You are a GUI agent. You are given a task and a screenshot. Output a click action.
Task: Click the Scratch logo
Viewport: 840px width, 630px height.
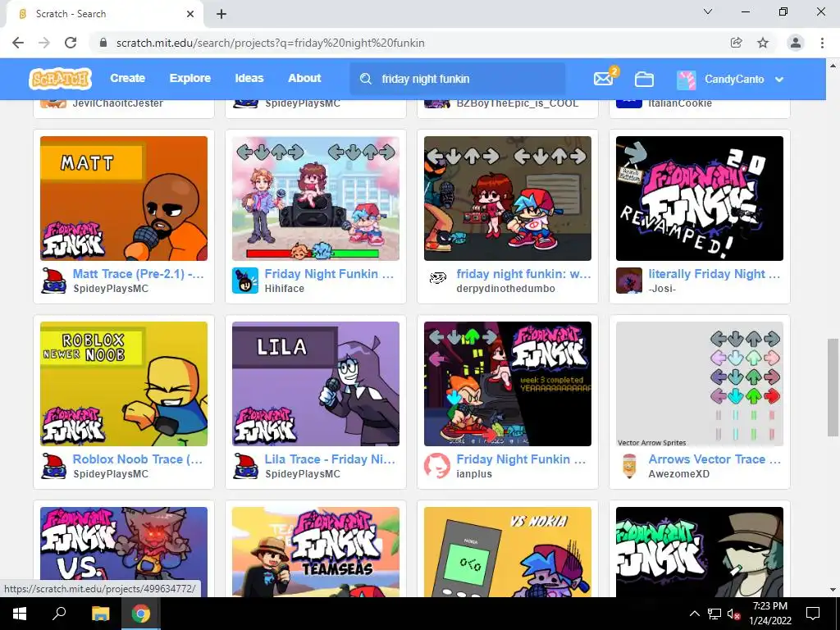coord(60,79)
